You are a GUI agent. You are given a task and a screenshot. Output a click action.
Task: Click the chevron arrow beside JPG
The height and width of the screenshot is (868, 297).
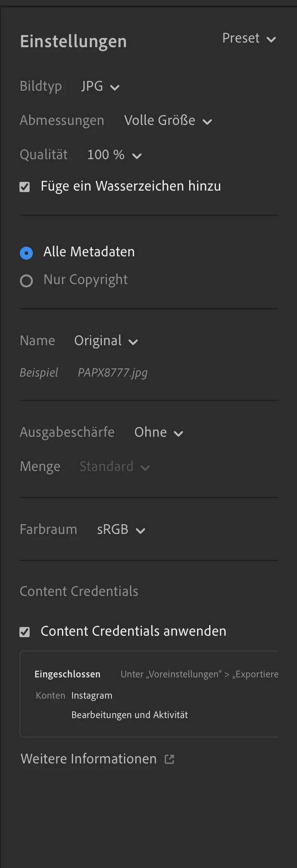[115, 87]
